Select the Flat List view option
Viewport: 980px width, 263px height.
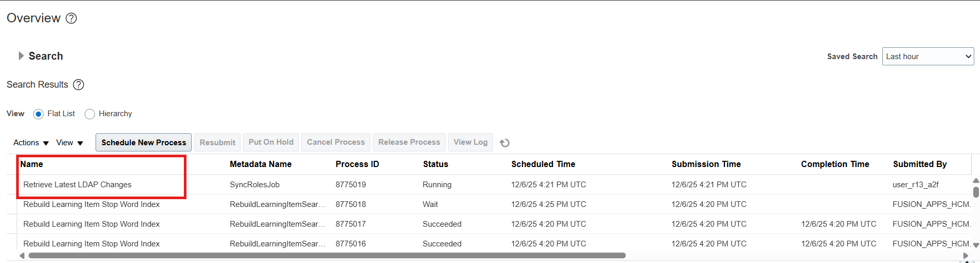point(38,114)
